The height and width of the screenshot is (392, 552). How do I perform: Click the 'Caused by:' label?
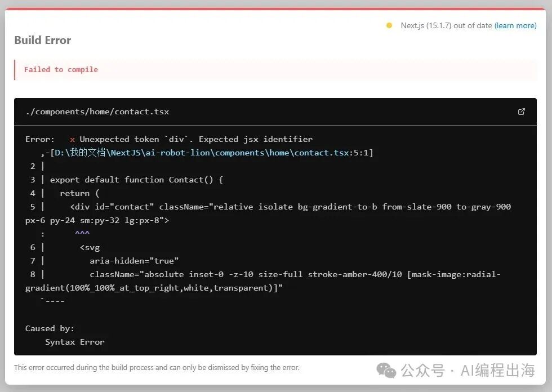click(x=50, y=328)
